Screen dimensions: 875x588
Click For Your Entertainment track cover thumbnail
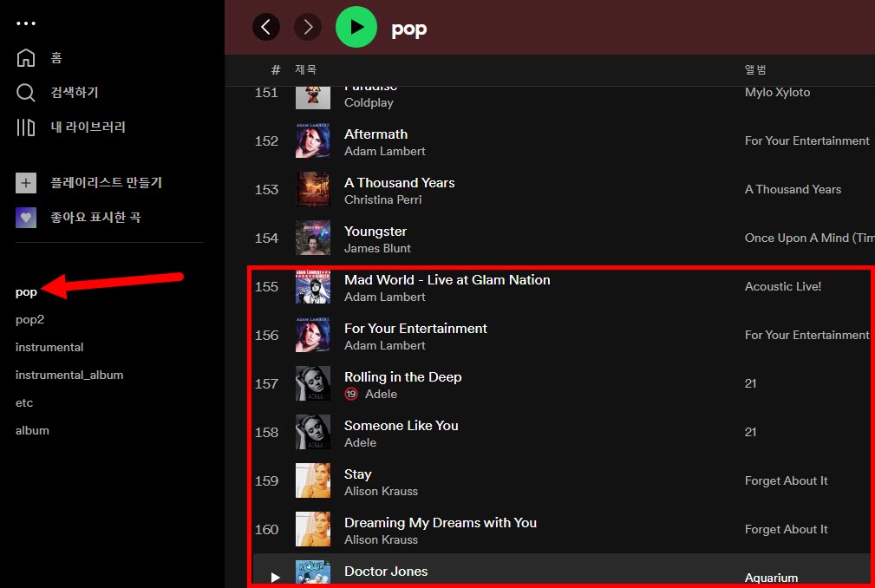(312, 336)
